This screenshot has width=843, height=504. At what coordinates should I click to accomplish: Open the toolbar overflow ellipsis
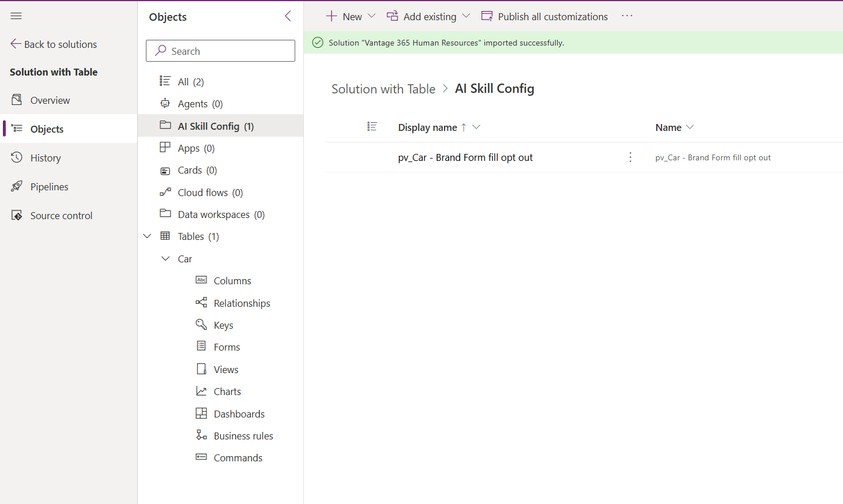(x=627, y=16)
